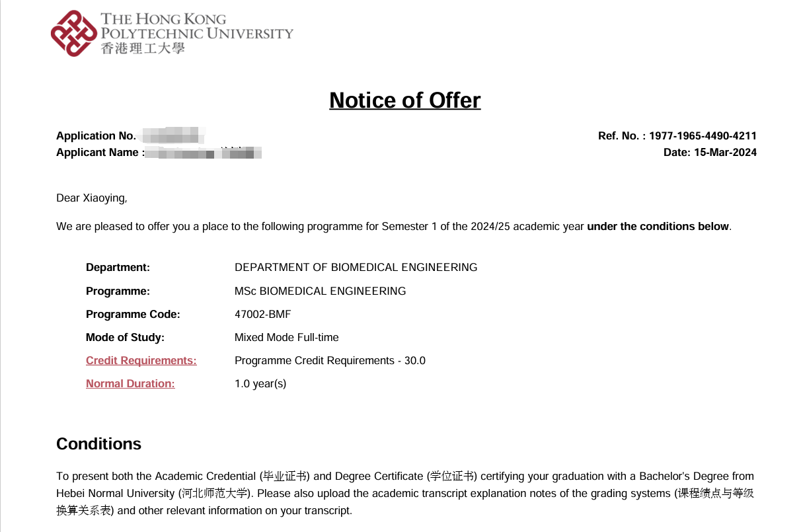Screen dimensions: 803x532
Task: Click the Ref. No. 1977-1965-4490-4211 text
Action: 677,135
